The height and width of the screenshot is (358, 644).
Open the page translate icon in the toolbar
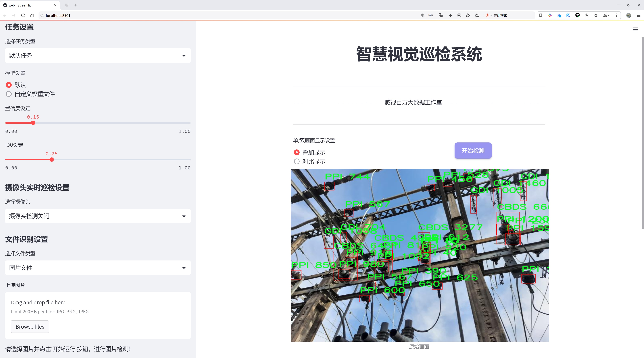440,15
